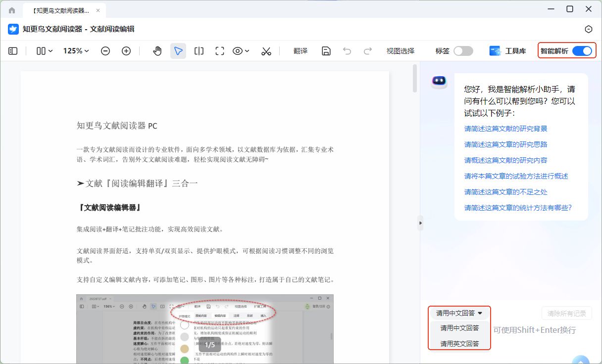Click the hexagon settings icon

click(588, 29)
